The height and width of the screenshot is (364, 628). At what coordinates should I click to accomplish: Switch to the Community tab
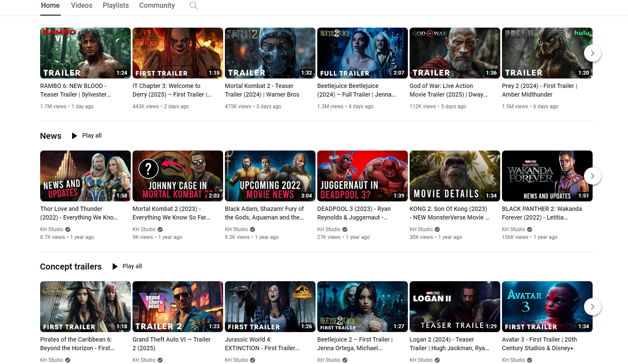(157, 6)
